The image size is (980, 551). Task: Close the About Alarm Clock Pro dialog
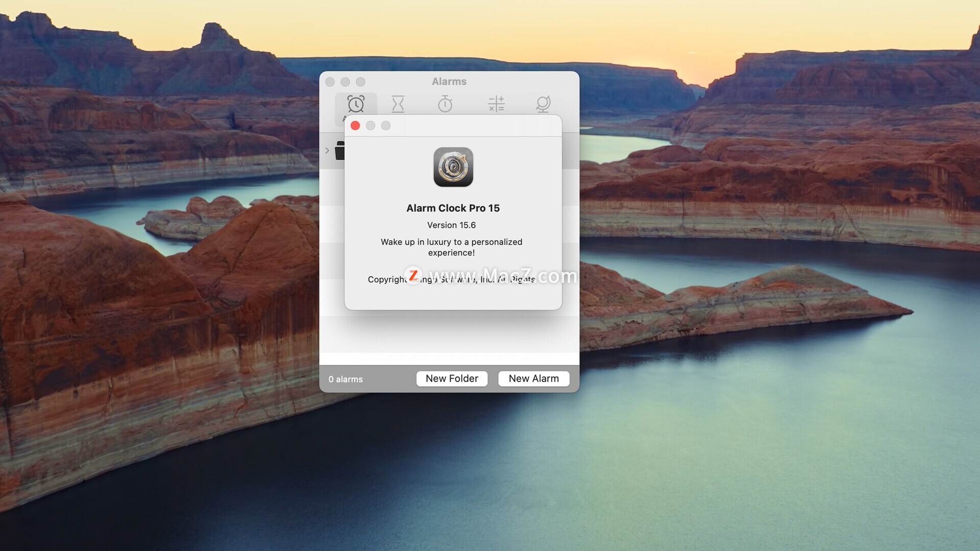[355, 126]
